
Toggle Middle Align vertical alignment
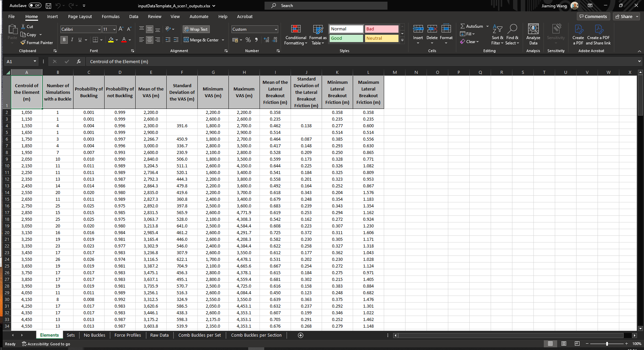click(x=150, y=29)
